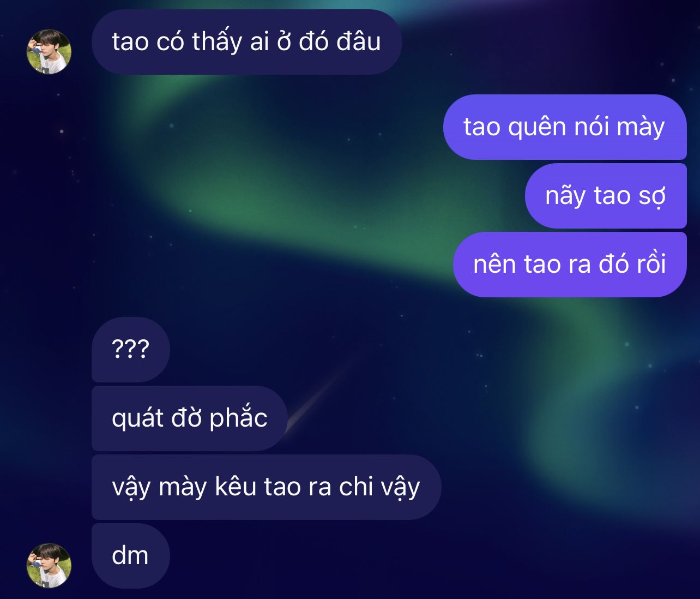Click the word 'đâu' ending the first message

pos(358,42)
